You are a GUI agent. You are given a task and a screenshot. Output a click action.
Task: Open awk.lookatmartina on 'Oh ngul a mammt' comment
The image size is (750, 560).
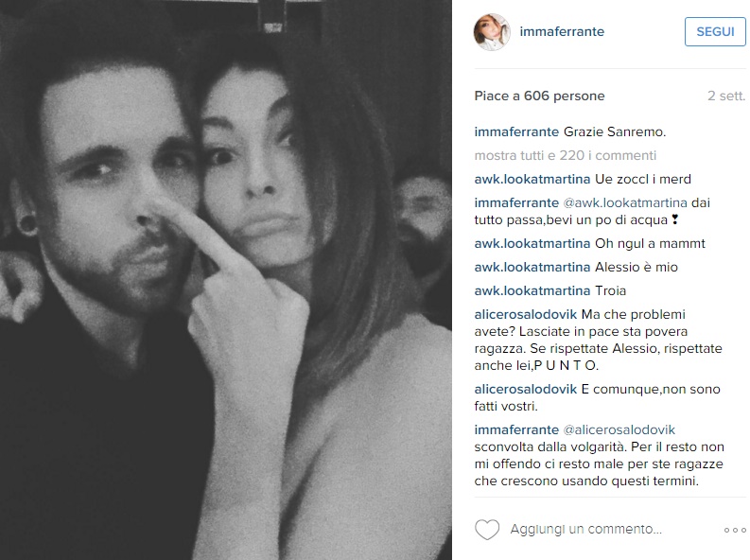(x=532, y=244)
